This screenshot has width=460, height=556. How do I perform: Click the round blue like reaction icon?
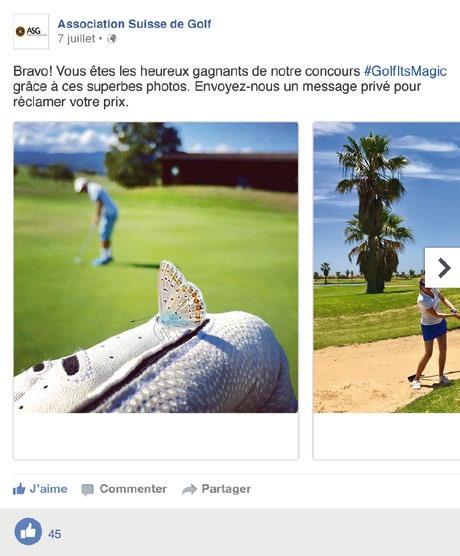[28, 532]
